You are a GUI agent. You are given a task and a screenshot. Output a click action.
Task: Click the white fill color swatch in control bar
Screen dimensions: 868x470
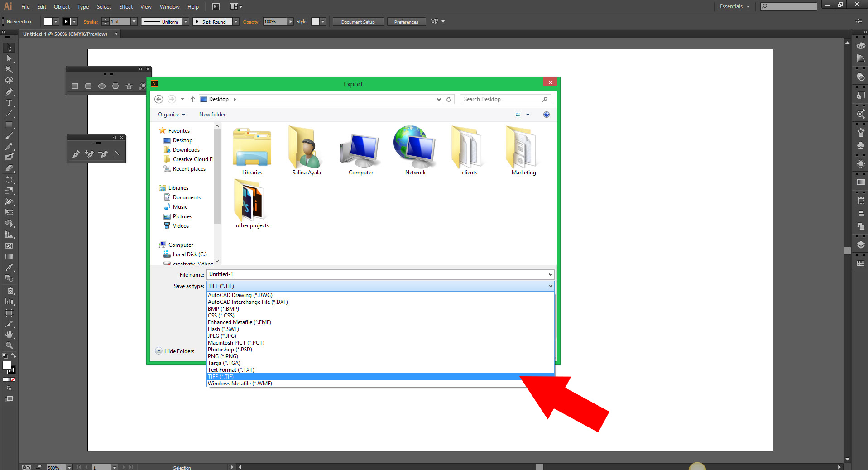tap(48, 22)
